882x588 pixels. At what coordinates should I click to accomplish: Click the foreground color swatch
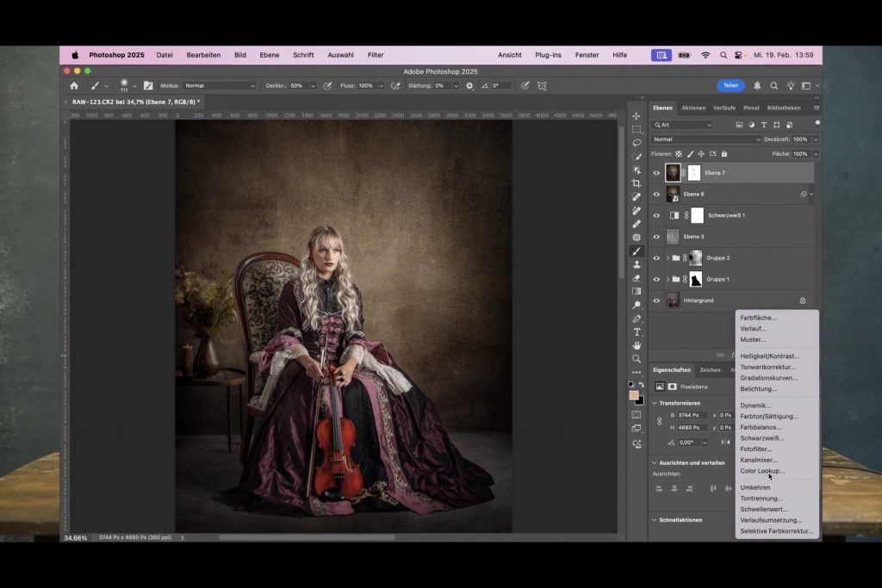(x=634, y=395)
